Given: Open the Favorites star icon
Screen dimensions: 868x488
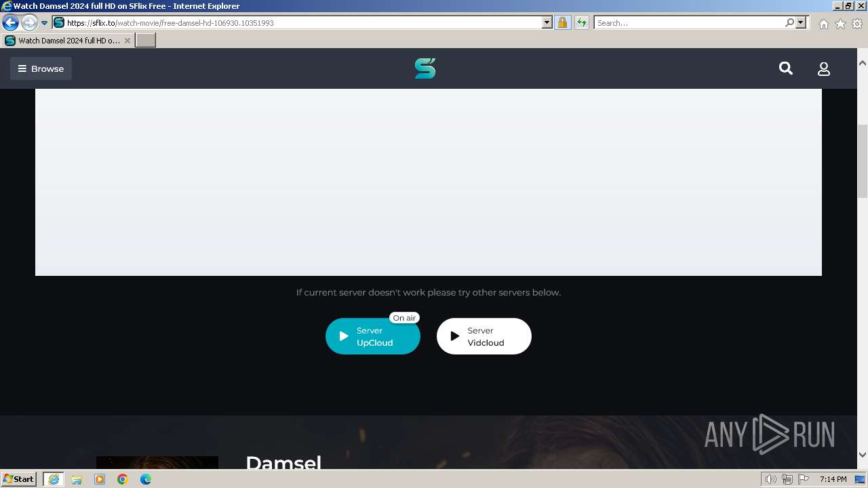Looking at the screenshot, I should pos(840,24).
